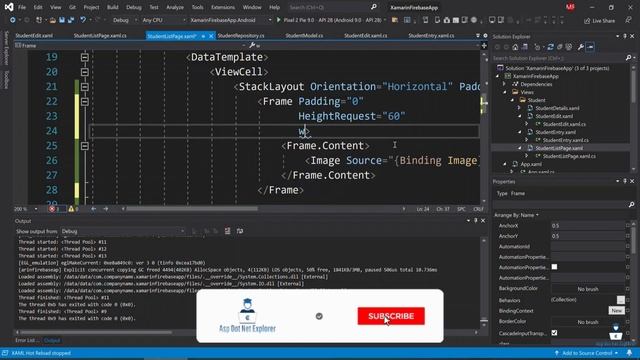The image size is (640, 360).
Task: Click the Properties panel search icon
Action: coord(631,204)
